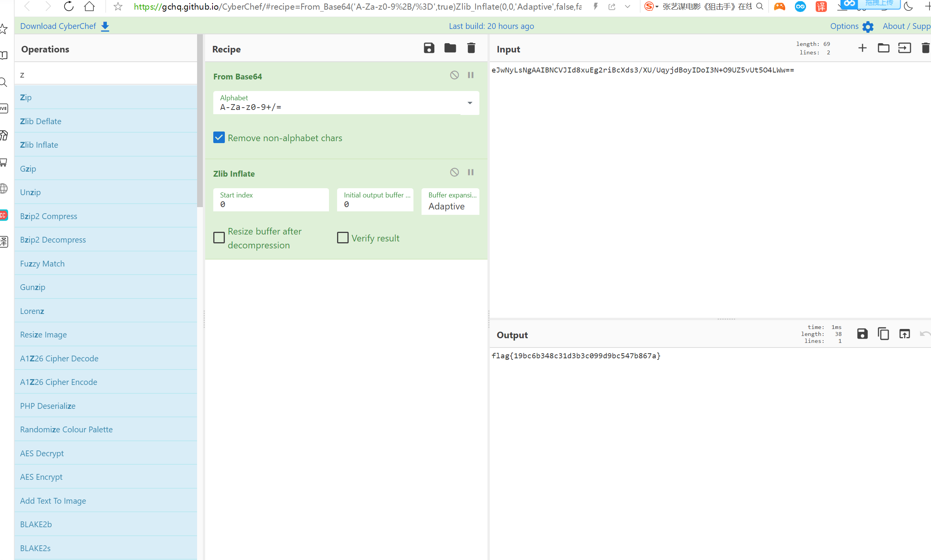
Task: Clear recipe with trash icon
Action: click(471, 48)
